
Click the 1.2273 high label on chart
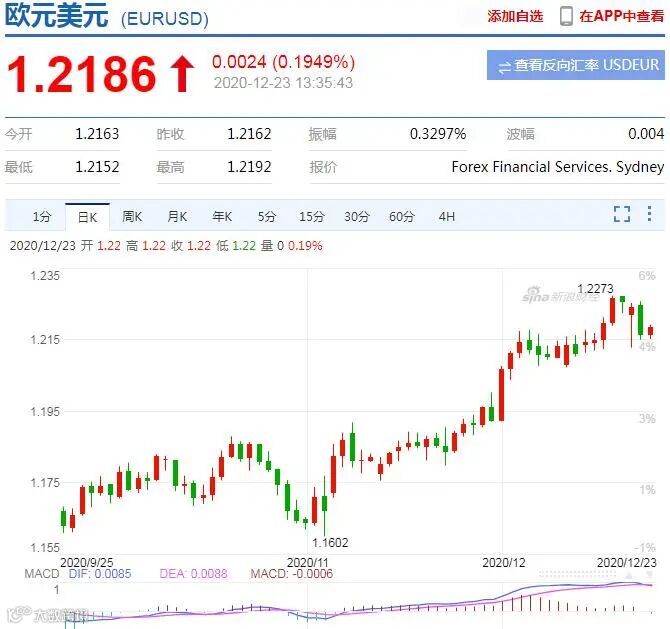coord(595,288)
